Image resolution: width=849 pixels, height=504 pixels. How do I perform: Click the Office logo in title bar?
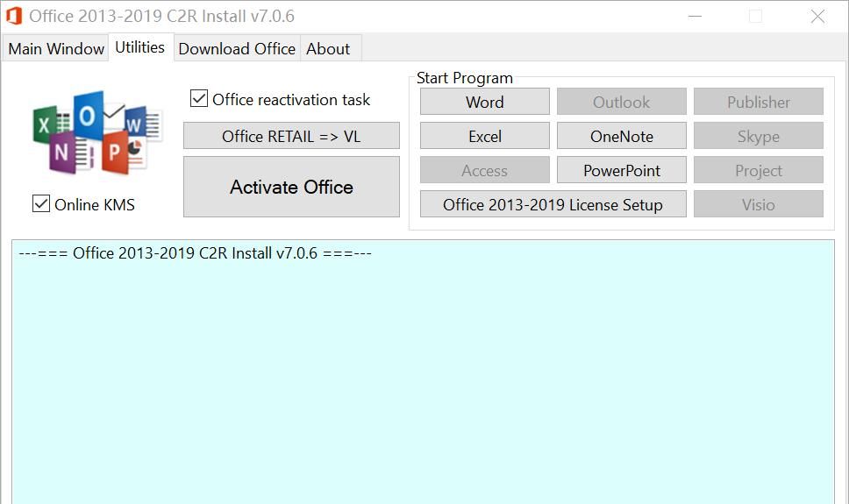[x=14, y=16]
